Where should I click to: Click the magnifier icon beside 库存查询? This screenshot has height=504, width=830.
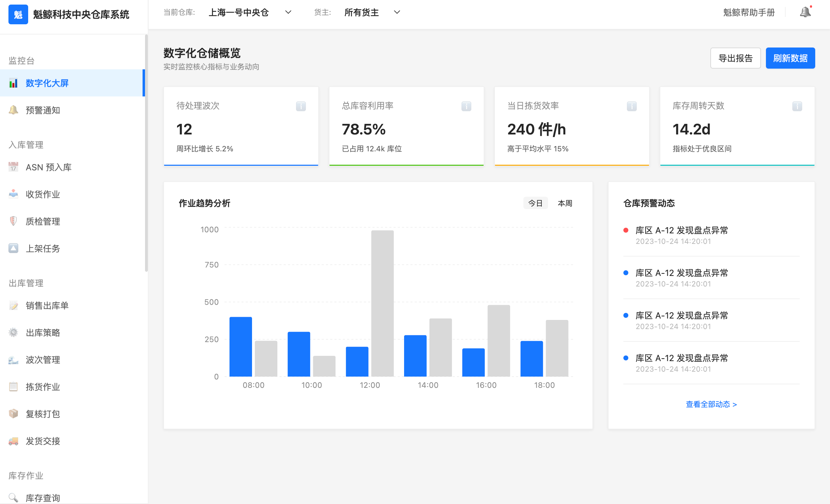pyautogui.click(x=13, y=498)
